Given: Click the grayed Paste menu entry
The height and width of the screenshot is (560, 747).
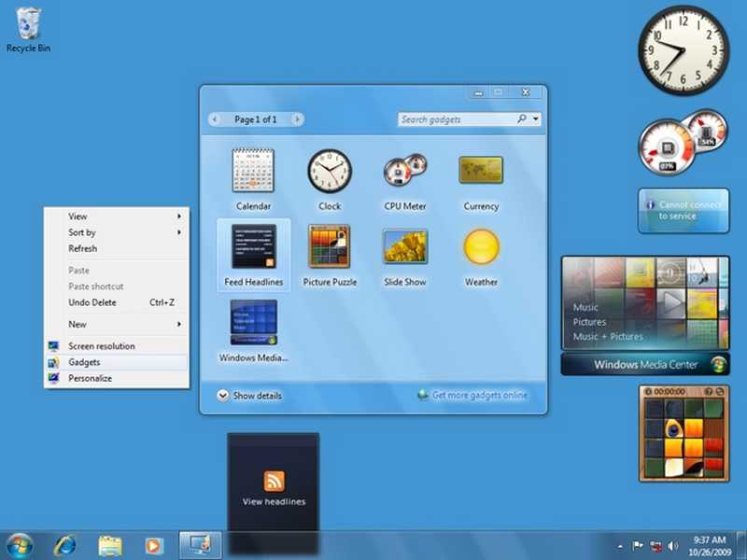Looking at the screenshot, I should pos(116,271).
